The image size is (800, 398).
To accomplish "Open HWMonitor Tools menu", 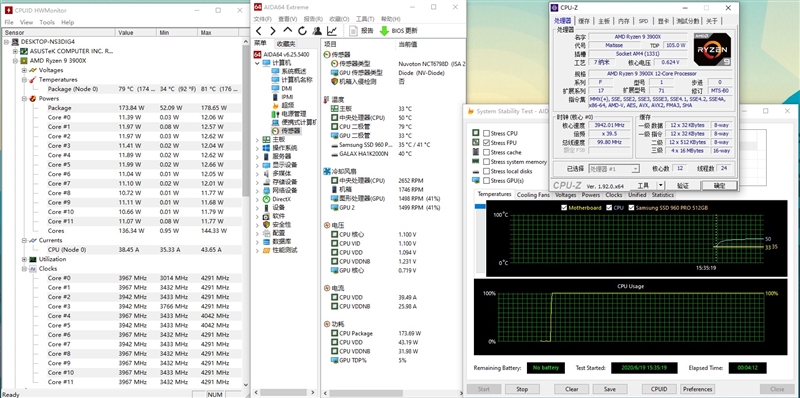I will coord(47,22).
